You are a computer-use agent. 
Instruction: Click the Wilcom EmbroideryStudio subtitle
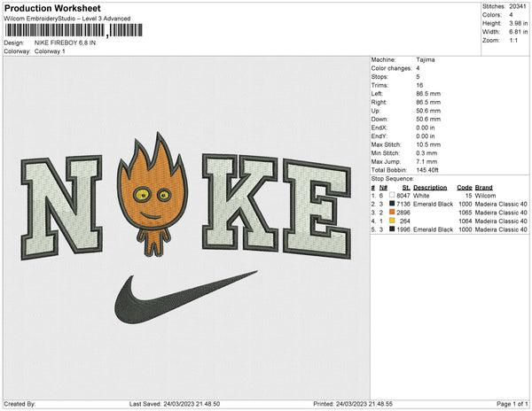tap(67, 19)
